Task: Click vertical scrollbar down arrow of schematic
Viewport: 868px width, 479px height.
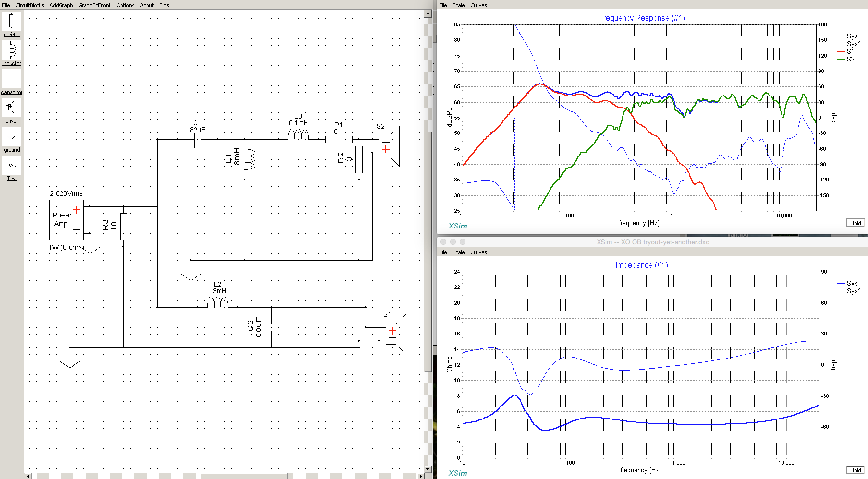Action: pos(428,469)
